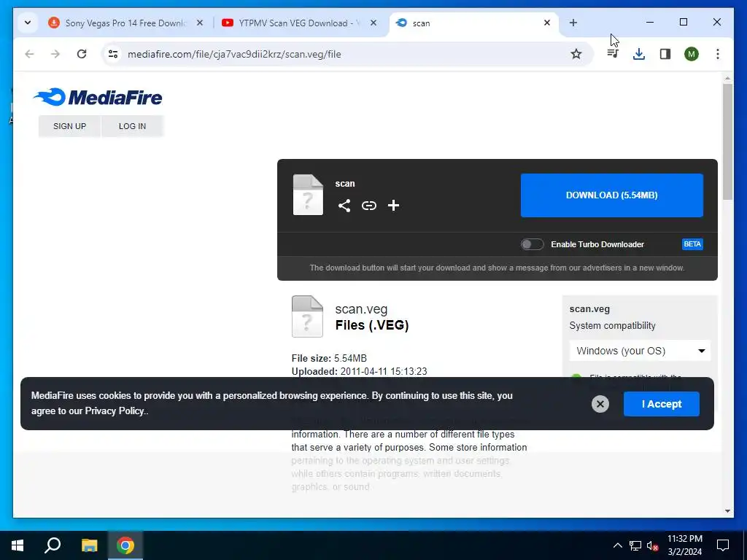Click the MediaFire logo
The width and height of the screenshot is (747, 560).
tap(98, 97)
